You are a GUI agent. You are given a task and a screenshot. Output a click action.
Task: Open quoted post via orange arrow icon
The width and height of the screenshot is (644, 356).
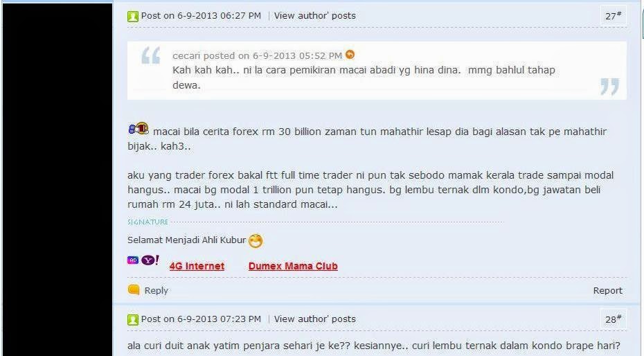(350, 54)
